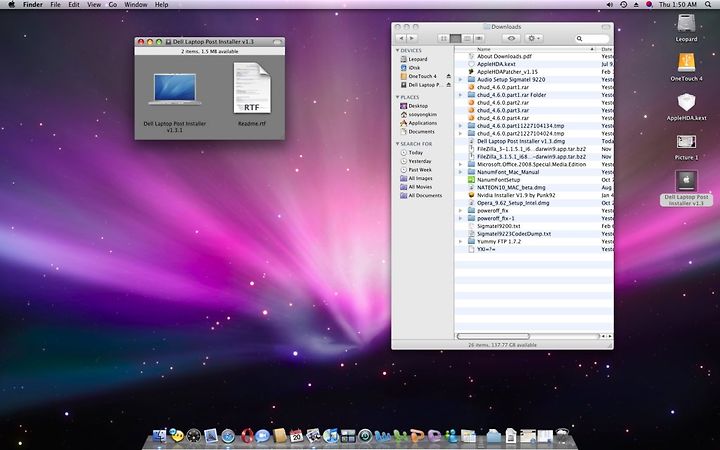Screen dimensions: 720x450
Task: Switch Downloads window to column view
Action: [467, 39]
